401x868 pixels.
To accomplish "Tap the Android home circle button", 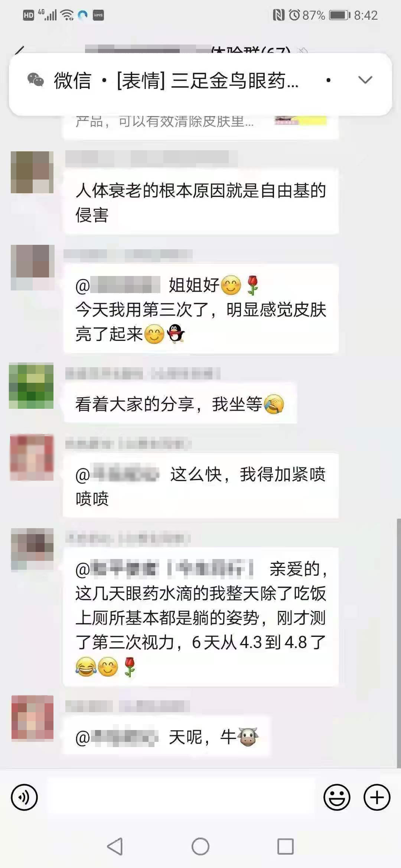I will pyautogui.click(x=200, y=846).
